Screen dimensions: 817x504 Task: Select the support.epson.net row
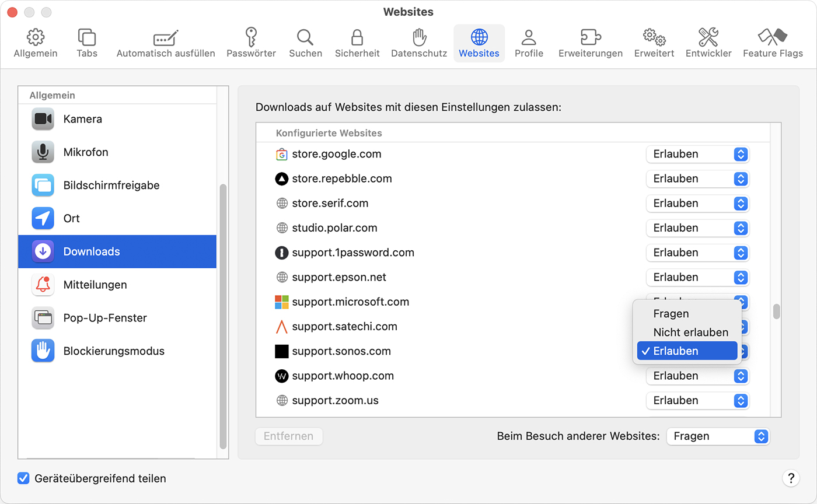pos(514,278)
